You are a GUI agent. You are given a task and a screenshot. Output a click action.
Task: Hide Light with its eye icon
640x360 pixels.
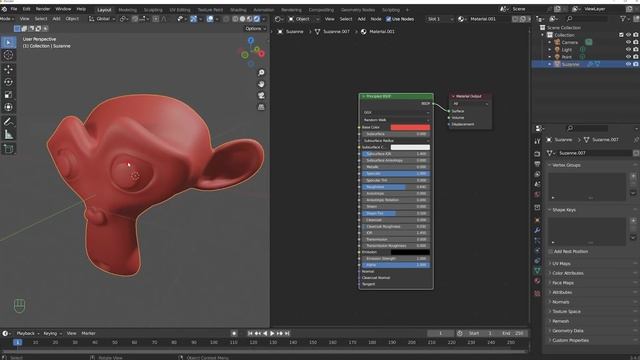629,49
